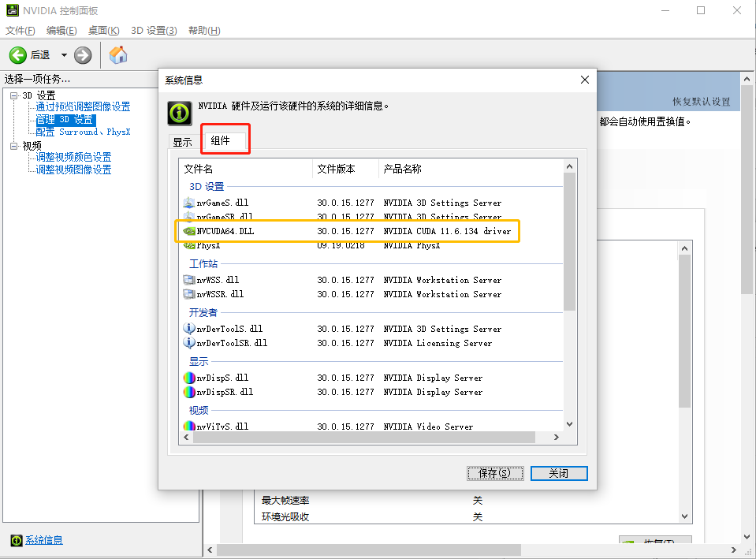Select 通过预览调整图像设置 in task tree

pos(83,106)
